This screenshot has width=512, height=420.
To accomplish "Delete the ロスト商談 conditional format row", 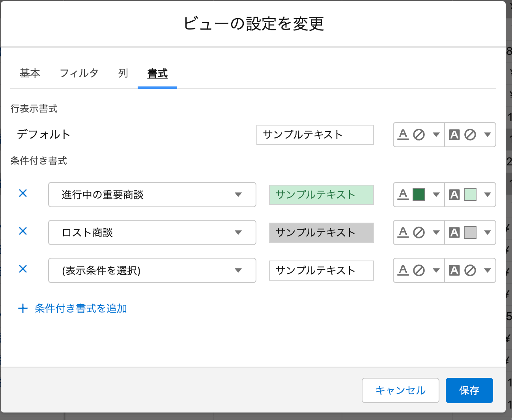I will (x=23, y=231).
